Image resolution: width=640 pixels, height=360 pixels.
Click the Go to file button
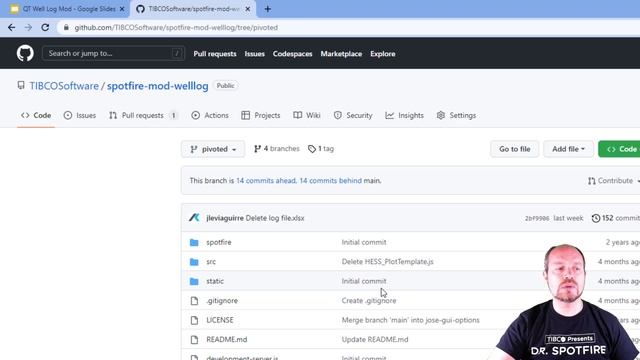click(x=515, y=149)
